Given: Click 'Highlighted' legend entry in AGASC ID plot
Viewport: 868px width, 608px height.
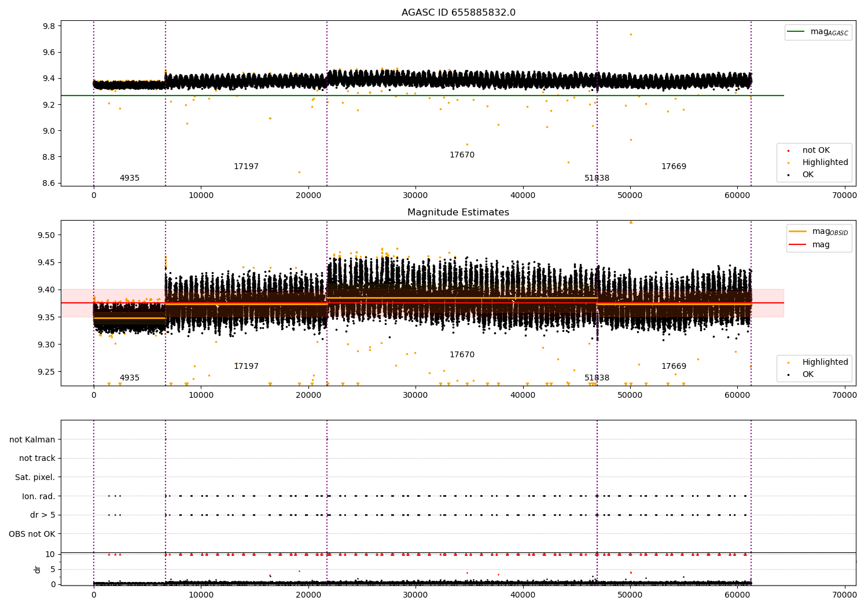Looking at the screenshot, I should click(818, 163).
